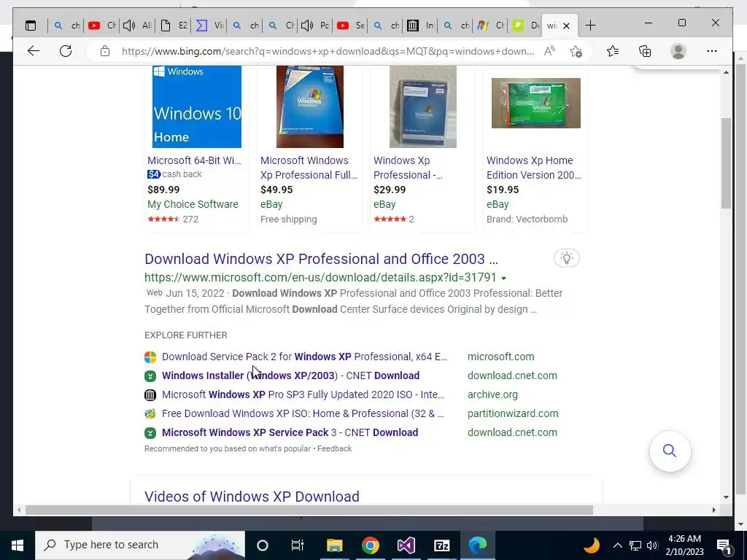
Task: Switch to Microsoft Edge taskbar icon
Action: point(477,545)
